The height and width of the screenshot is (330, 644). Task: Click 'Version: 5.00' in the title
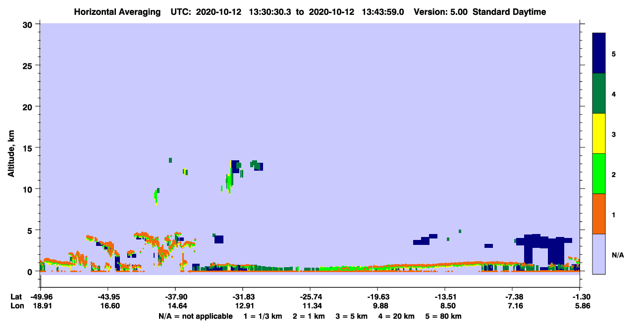point(441,12)
